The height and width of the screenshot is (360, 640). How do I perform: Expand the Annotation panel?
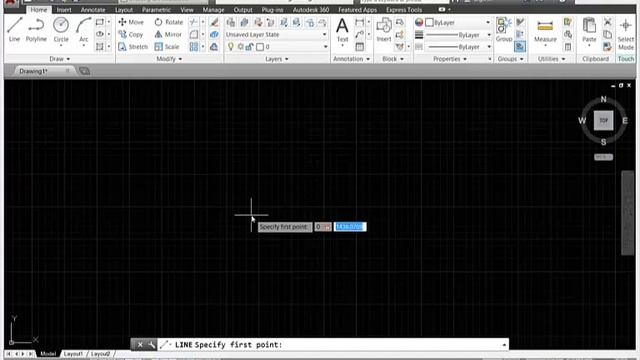pos(351,59)
